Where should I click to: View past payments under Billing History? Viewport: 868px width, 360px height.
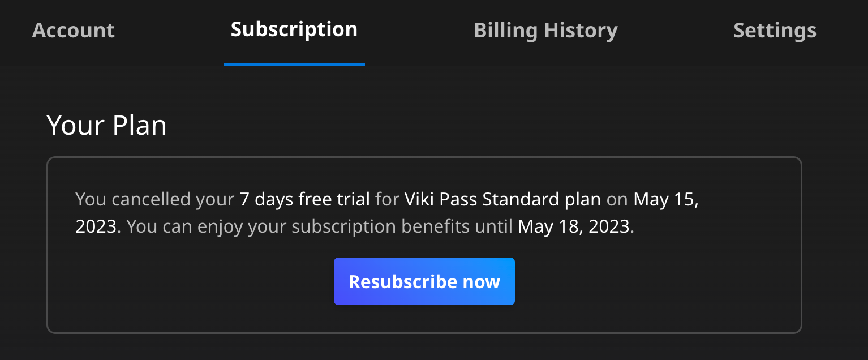pos(545,30)
